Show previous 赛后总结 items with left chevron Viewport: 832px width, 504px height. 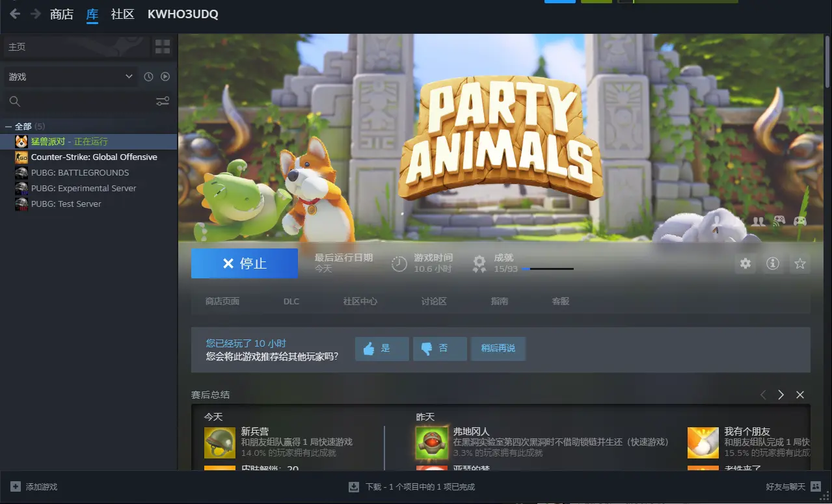tap(763, 395)
